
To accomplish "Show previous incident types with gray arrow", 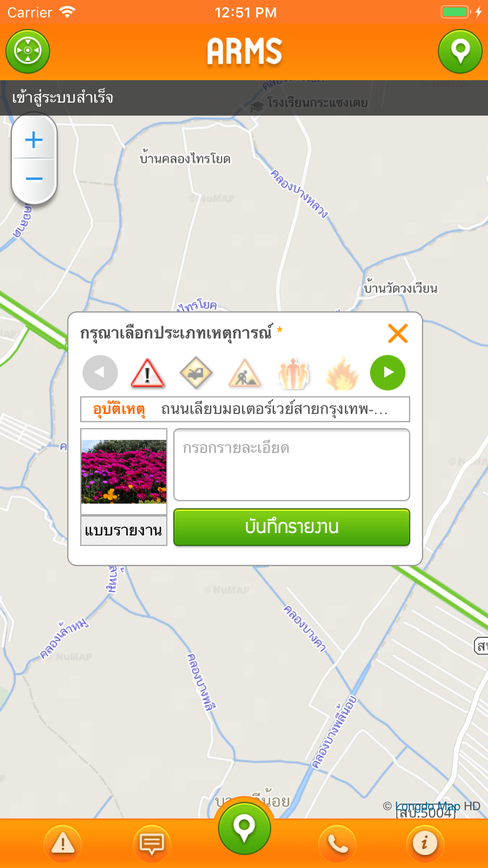I will (x=100, y=372).
